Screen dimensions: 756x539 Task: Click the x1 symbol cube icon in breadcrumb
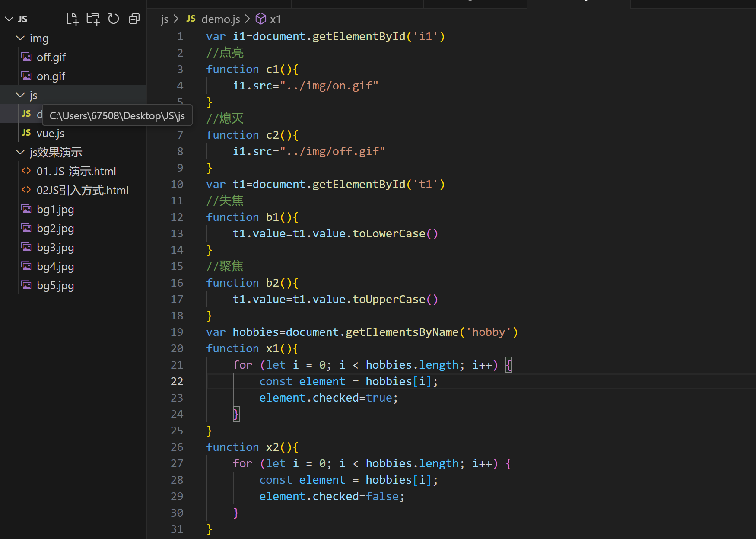[261, 19]
